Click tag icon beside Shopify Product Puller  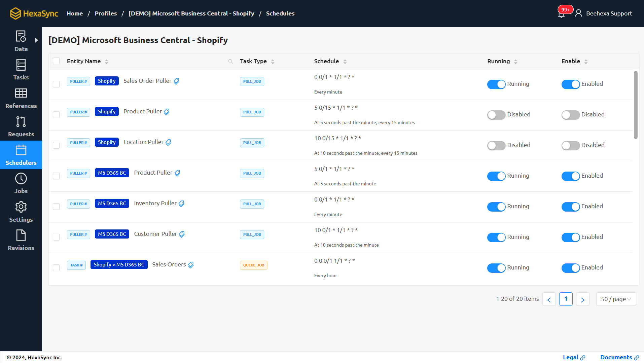[x=167, y=112]
